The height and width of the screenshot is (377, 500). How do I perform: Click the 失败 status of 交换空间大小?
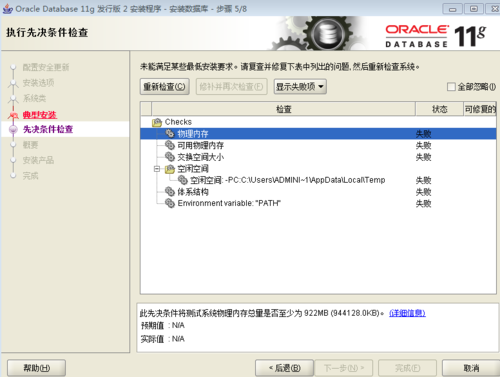[423, 157]
